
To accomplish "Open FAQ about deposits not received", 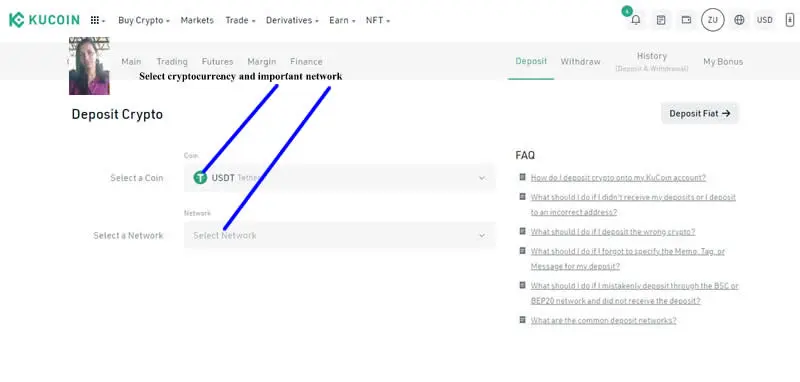I will click(x=633, y=205).
